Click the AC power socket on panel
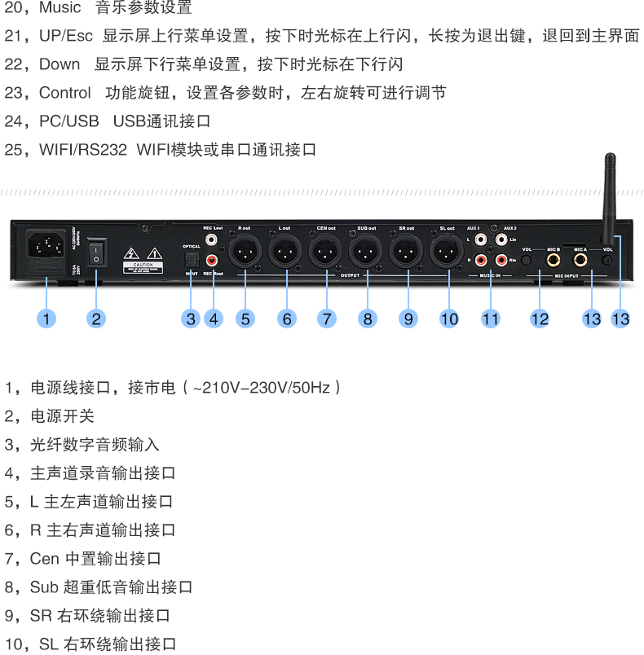Screen dimensions: 644x655 pos(46,244)
